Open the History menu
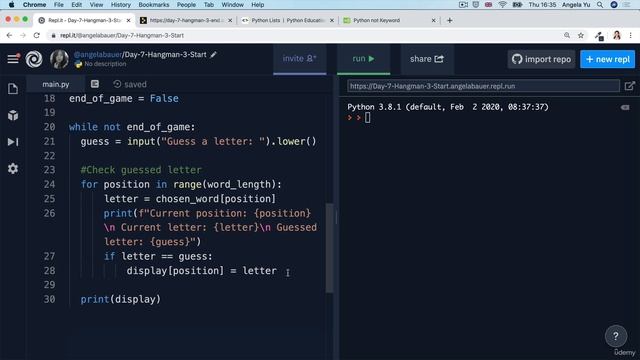The height and width of the screenshot is (360, 640). [120, 4]
